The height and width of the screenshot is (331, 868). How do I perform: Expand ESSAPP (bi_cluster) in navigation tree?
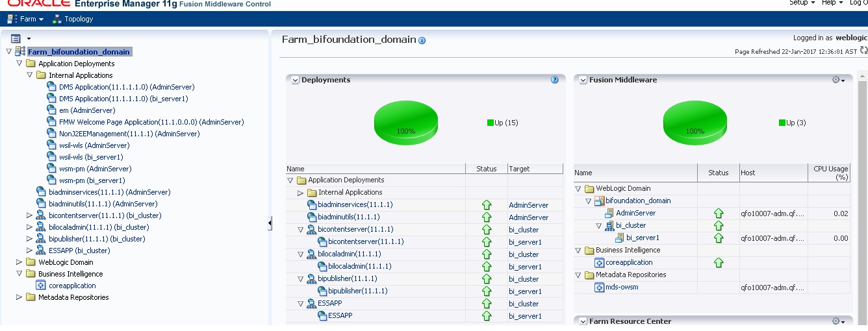click(29, 251)
